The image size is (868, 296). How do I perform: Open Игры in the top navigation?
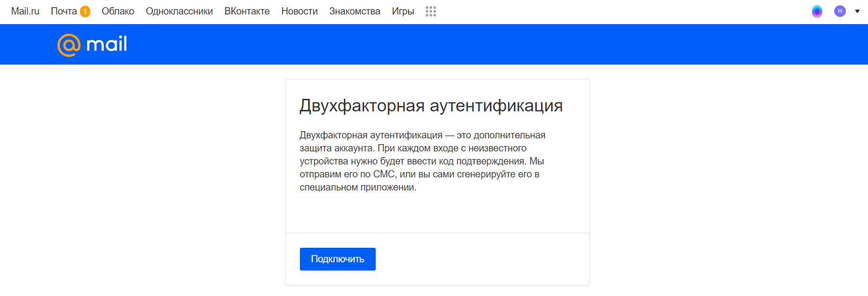403,11
